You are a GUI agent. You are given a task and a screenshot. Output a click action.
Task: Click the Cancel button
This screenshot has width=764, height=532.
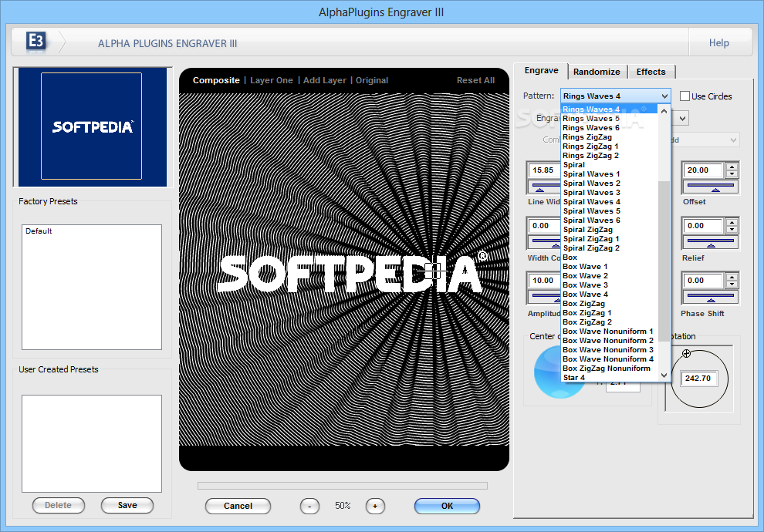238,506
